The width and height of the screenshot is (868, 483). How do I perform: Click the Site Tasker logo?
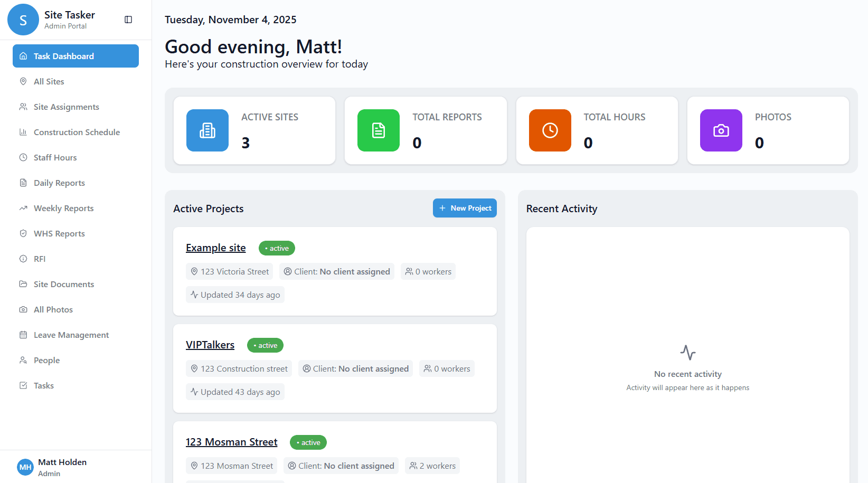point(23,20)
